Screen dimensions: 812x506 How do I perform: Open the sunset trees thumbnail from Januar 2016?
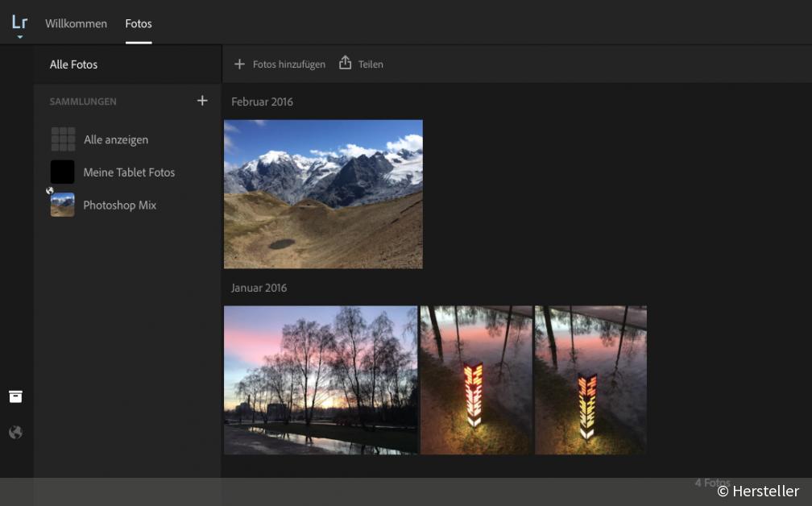point(321,379)
